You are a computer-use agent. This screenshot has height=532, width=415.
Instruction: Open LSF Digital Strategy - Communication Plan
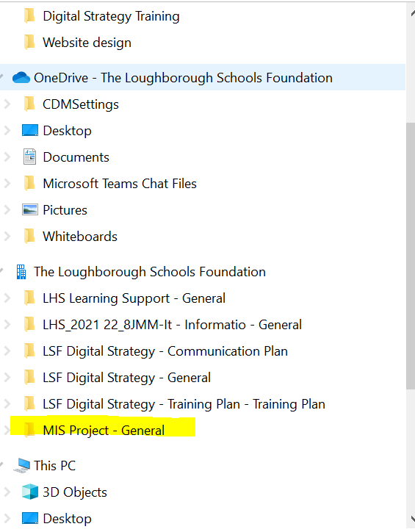[x=165, y=351]
